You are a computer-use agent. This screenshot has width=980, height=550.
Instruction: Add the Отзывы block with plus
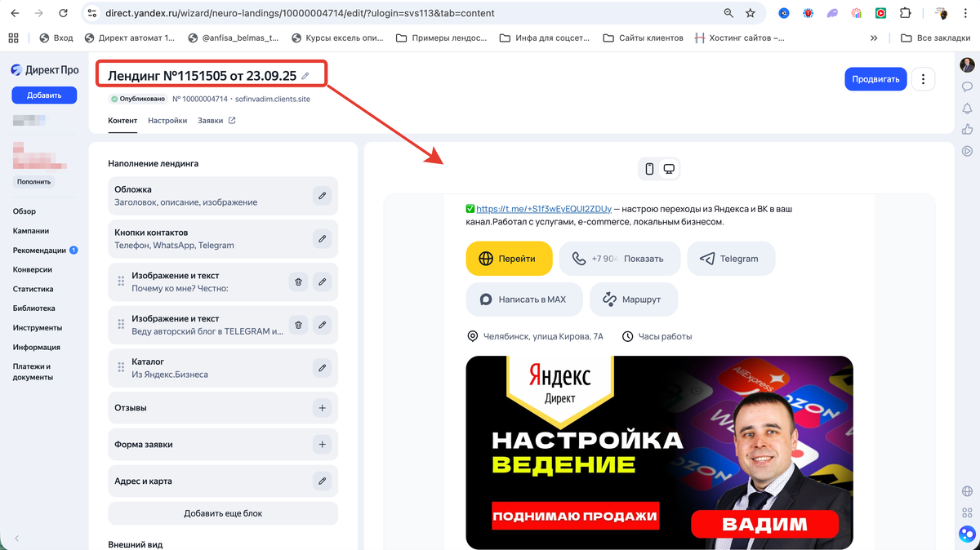click(323, 408)
